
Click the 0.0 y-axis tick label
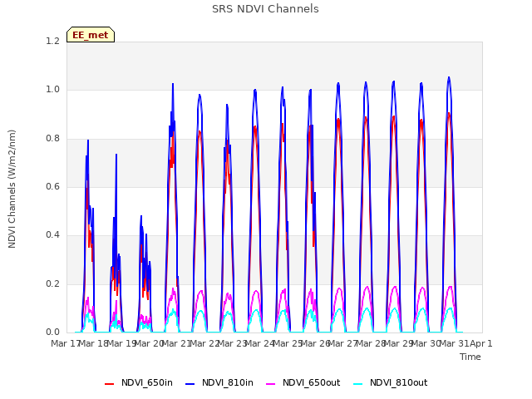[x=52, y=332]
